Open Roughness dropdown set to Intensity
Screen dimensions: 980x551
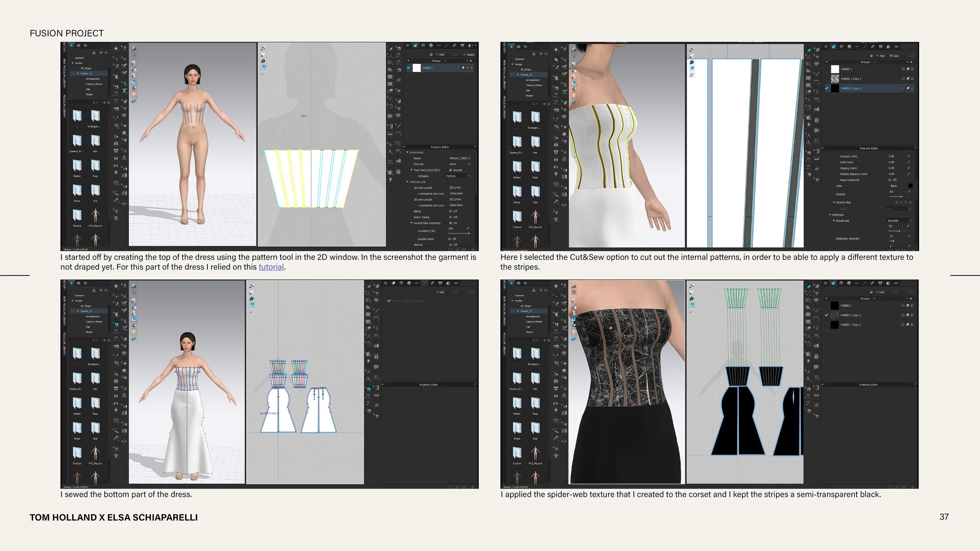tap(899, 221)
